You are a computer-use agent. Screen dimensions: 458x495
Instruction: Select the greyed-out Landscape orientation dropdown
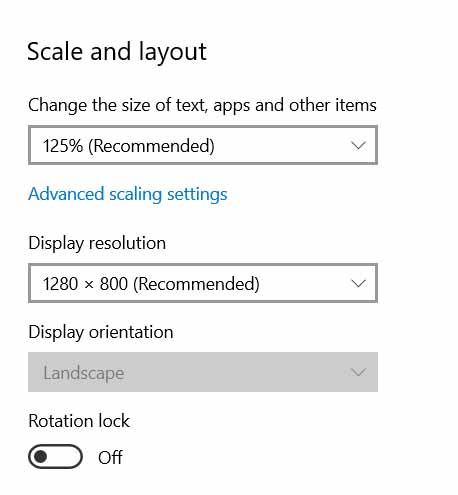(203, 372)
